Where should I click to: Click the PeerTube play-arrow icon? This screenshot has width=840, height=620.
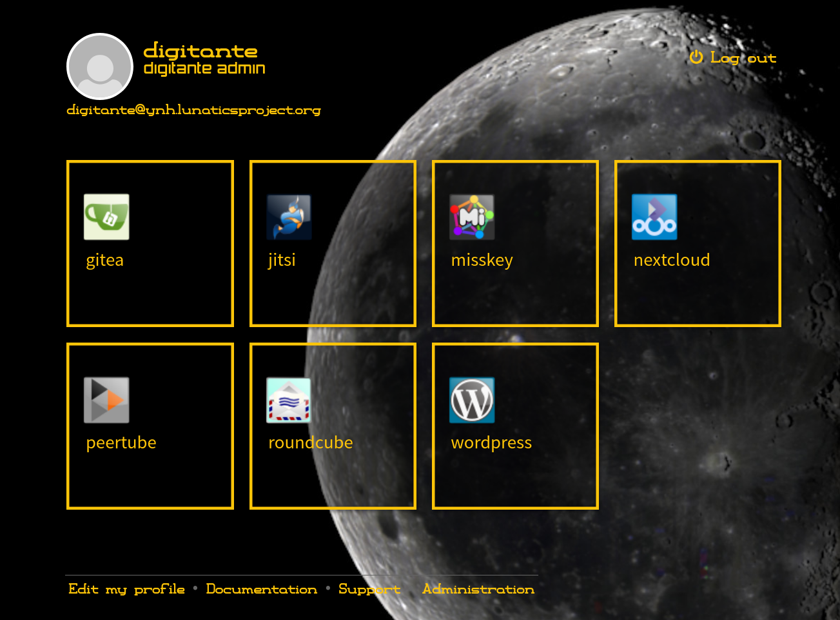(106, 400)
